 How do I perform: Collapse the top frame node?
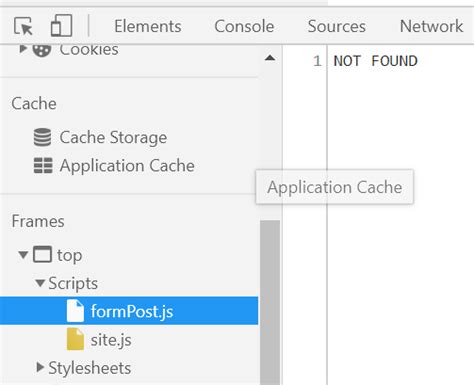[x=23, y=255]
